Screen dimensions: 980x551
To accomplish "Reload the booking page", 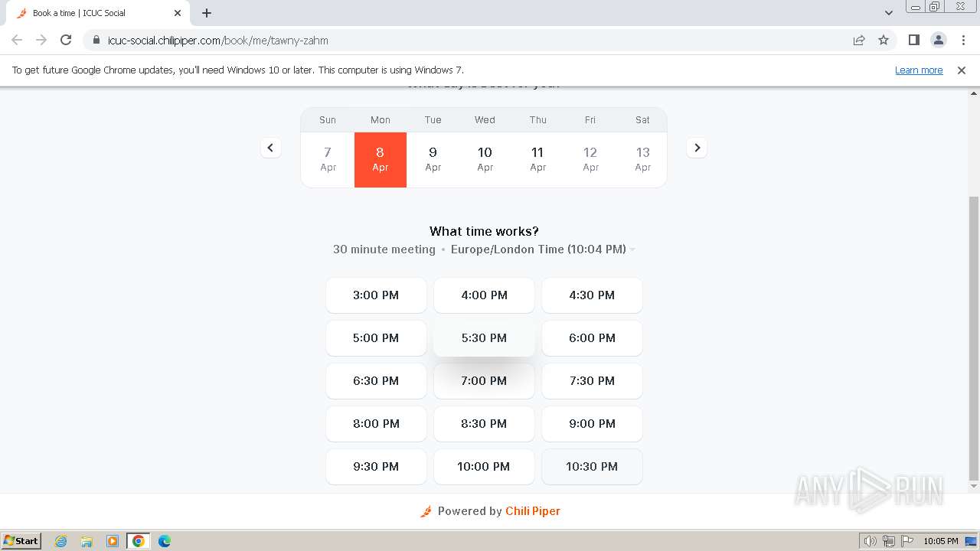I will pos(66,40).
